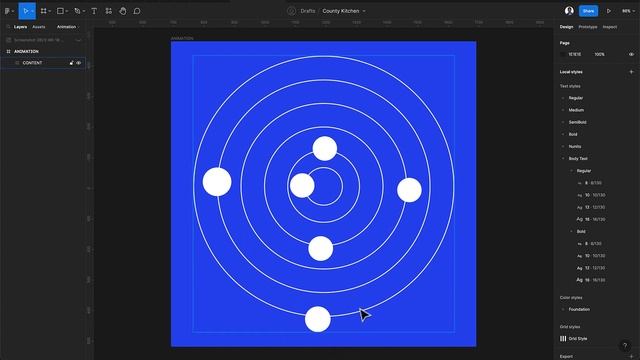Add a new local style with plus
This screenshot has height=360, width=640.
pyautogui.click(x=631, y=72)
